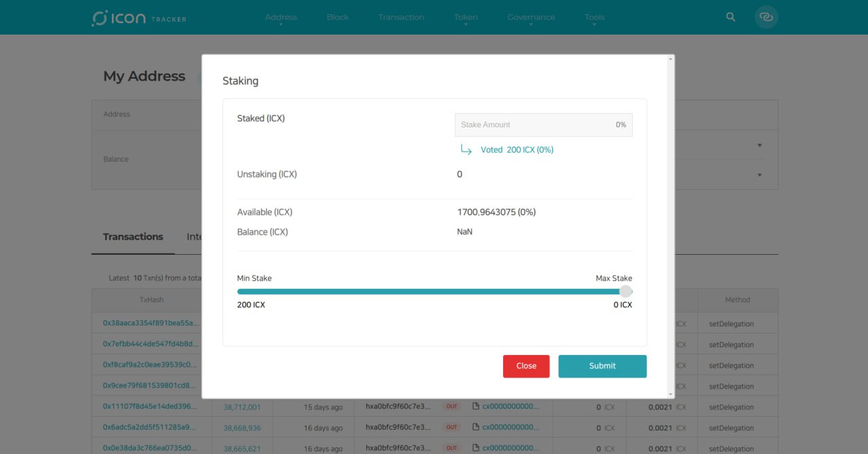Switch to the Transactions tab

coord(133,236)
